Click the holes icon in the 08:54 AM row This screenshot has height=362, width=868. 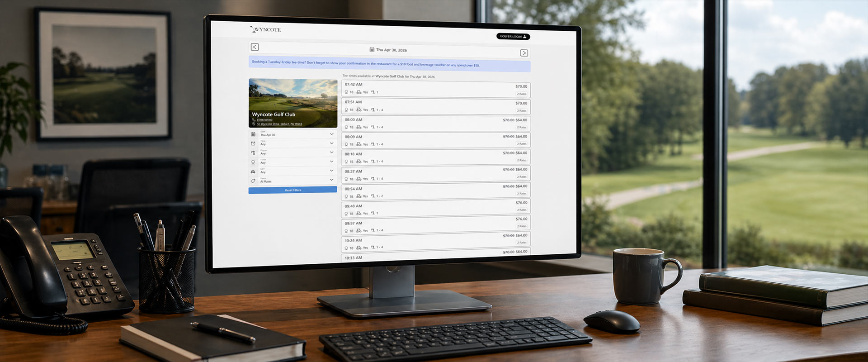[x=346, y=196]
